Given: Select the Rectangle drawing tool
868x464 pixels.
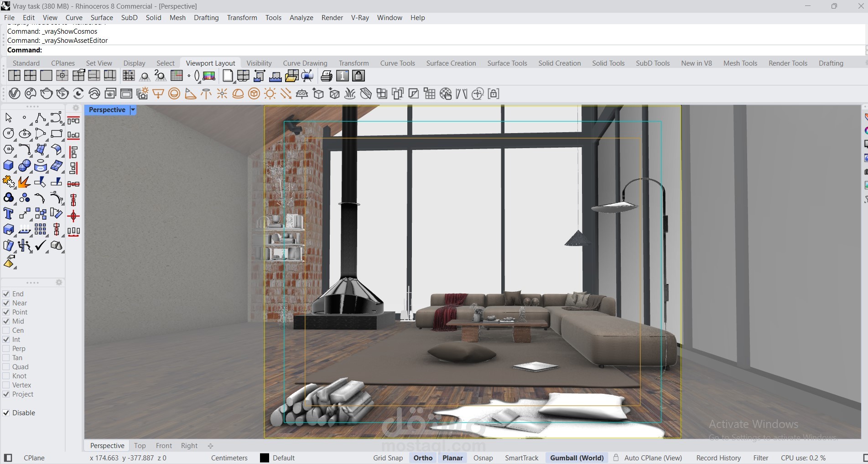Looking at the screenshot, I should point(57,134).
